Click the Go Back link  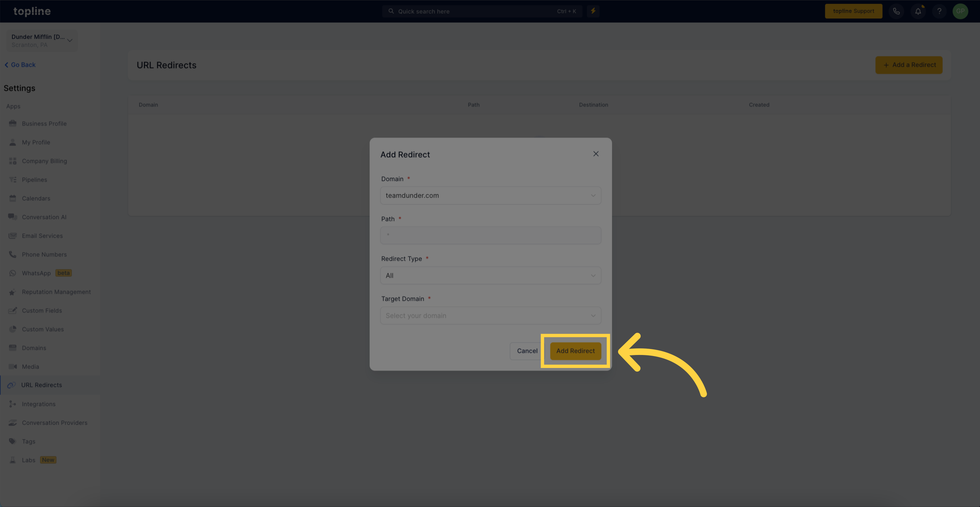(20, 65)
